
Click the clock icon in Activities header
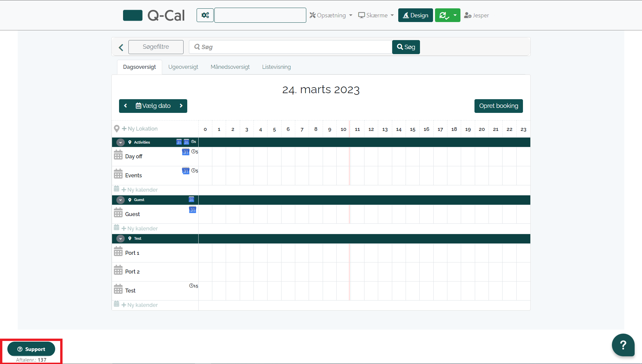[x=194, y=142]
